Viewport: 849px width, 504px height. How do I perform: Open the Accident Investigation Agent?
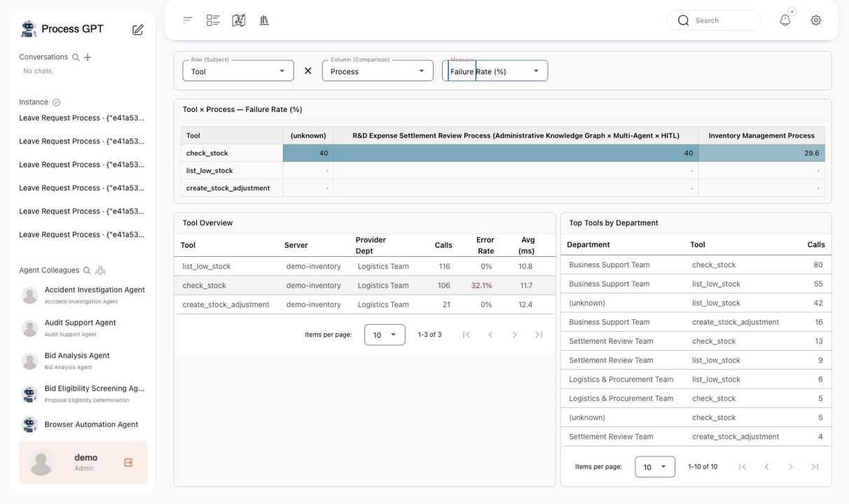coord(83,295)
